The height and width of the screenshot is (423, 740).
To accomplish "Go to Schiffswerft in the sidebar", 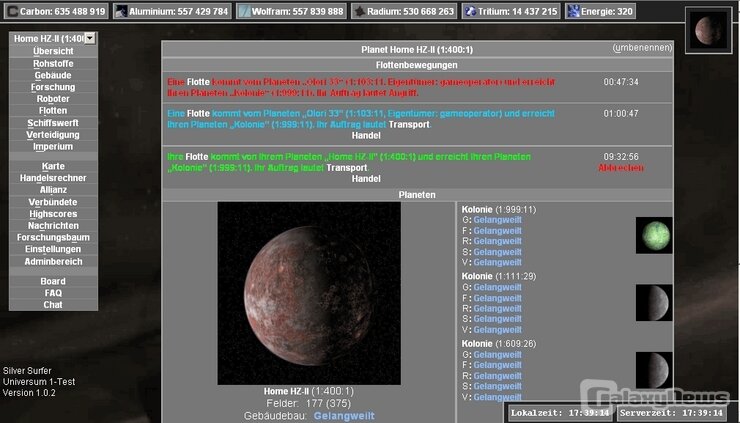I will point(53,123).
